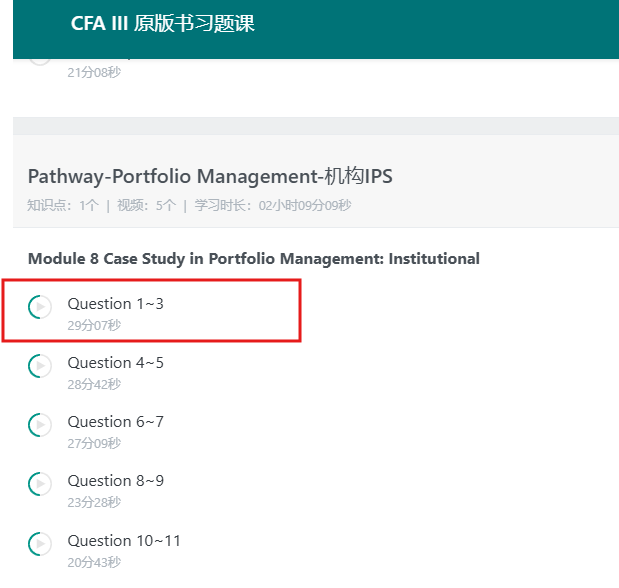Image resolution: width=619 pixels, height=588 pixels.
Task: Play the Question 4~5 video icon
Action: 40,366
